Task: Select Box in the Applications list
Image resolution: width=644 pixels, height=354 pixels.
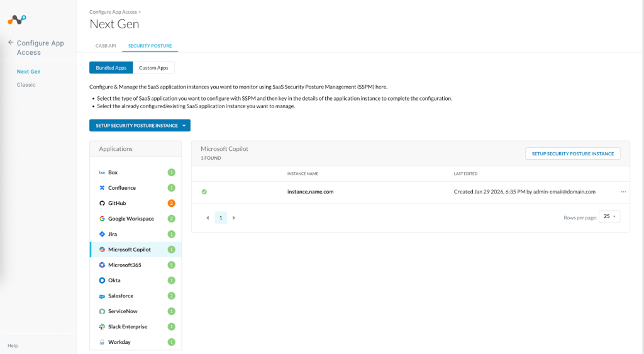Action: pyautogui.click(x=136, y=172)
